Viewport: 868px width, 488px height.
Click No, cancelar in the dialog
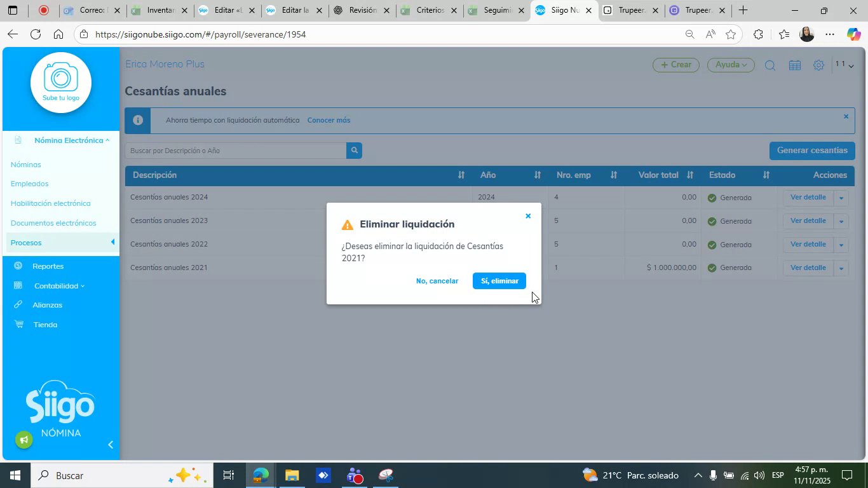(437, 281)
